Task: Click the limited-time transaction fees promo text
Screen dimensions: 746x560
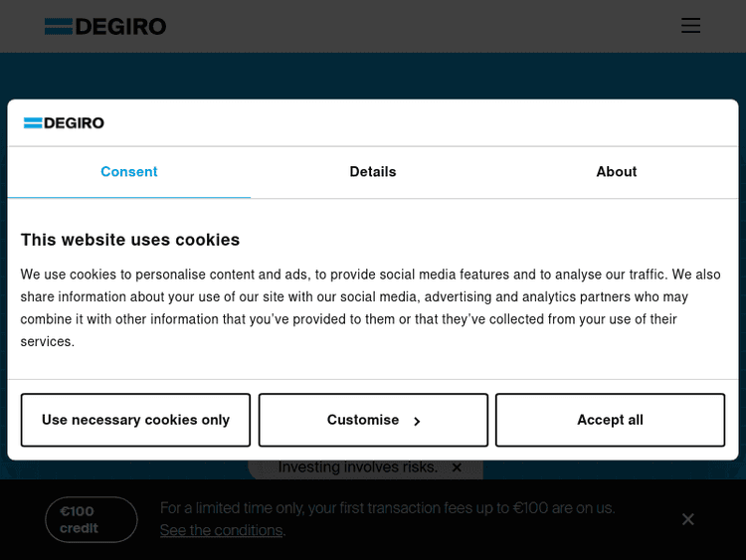Action: pos(388,508)
